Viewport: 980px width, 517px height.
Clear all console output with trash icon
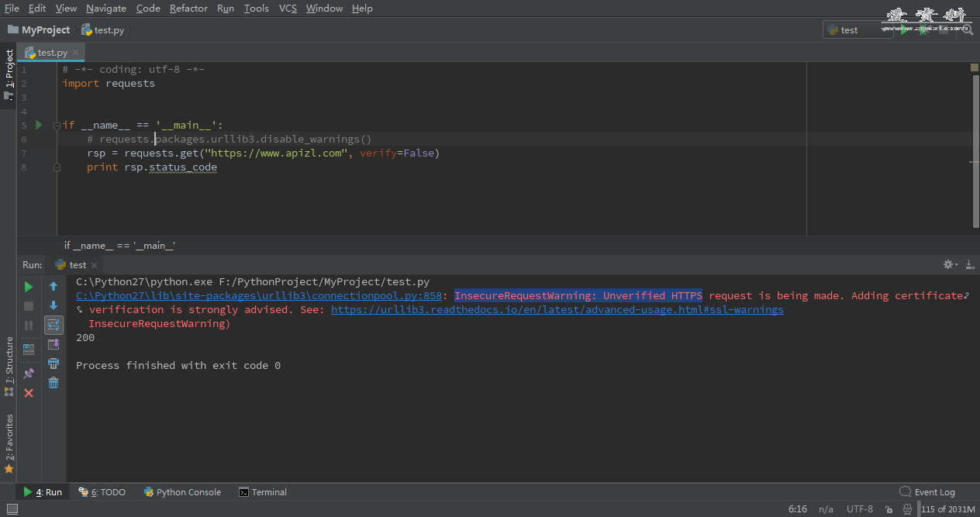pyautogui.click(x=53, y=382)
